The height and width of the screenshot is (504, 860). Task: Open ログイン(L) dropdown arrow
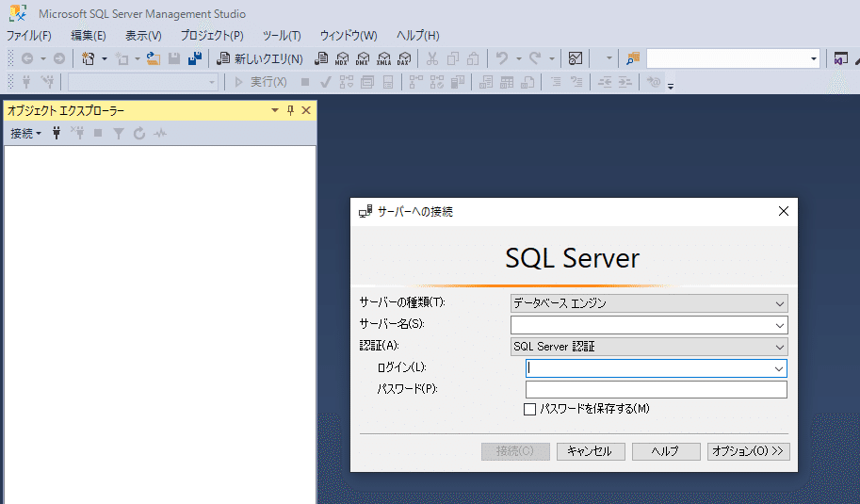point(779,368)
